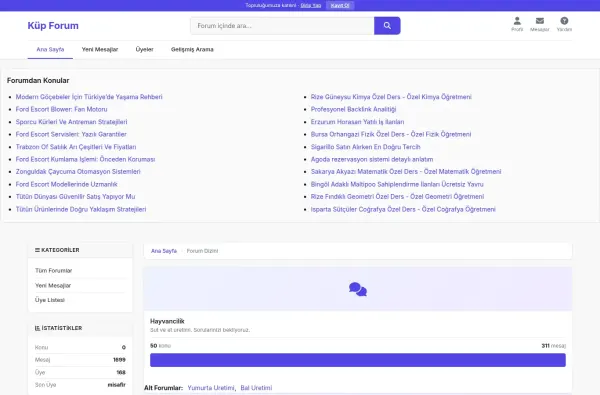Image resolution: width=600 pixels, height=395 pixels.
Task: Open Sakarya Akyazı Matematik Özel Ders topic
Action: 406,171
